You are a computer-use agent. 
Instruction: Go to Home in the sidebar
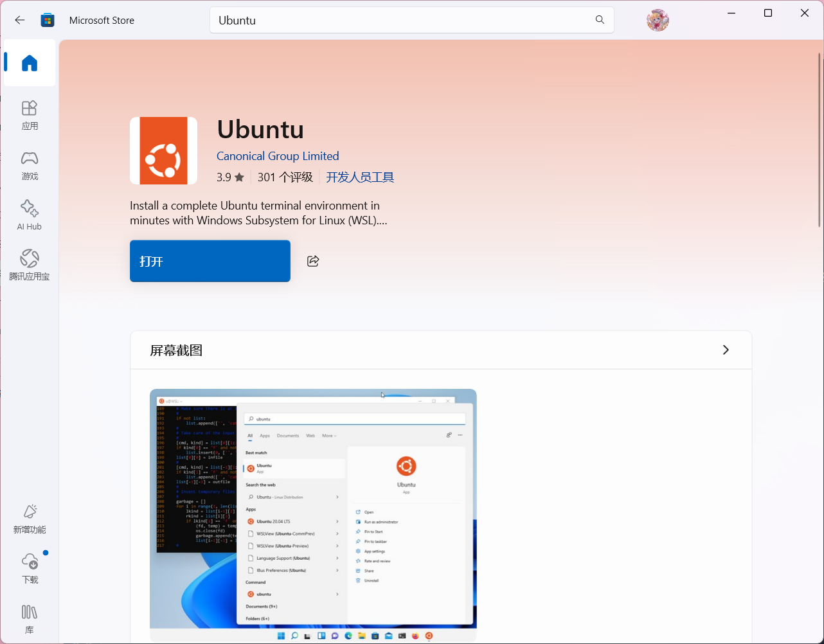[30, 63]
